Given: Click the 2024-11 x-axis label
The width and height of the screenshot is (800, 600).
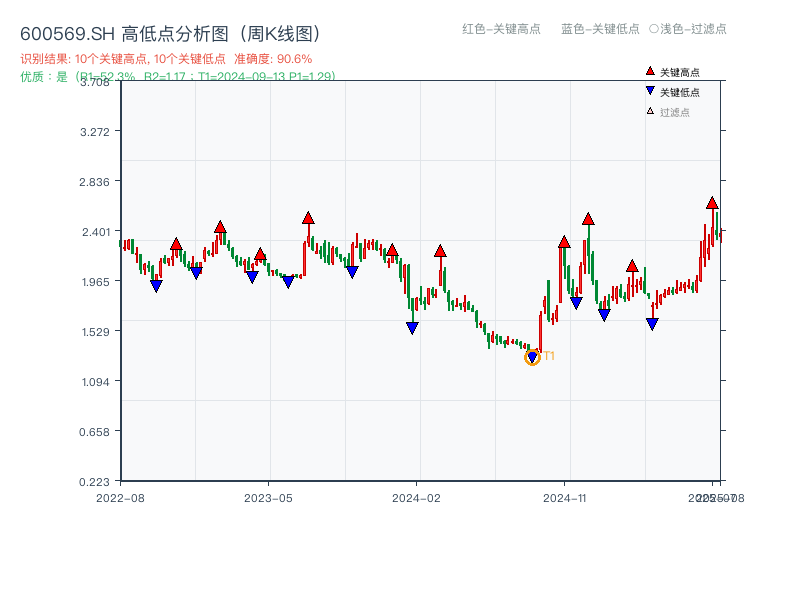Looking at the screenshot, I should coord(565,498).
